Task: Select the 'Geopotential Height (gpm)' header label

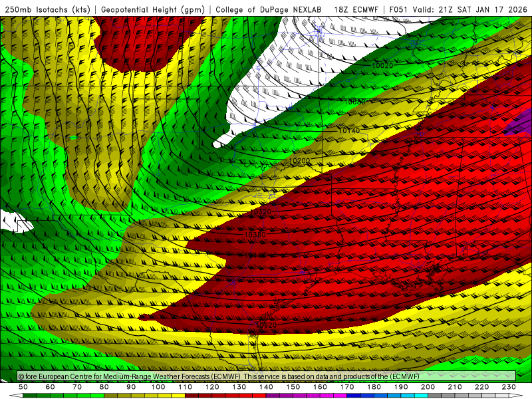Action: point(153,9)
